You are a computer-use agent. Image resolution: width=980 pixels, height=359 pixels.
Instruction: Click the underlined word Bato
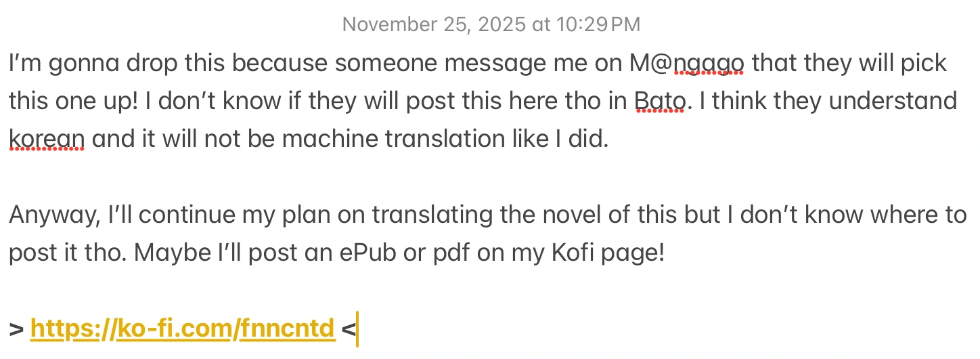660,102
